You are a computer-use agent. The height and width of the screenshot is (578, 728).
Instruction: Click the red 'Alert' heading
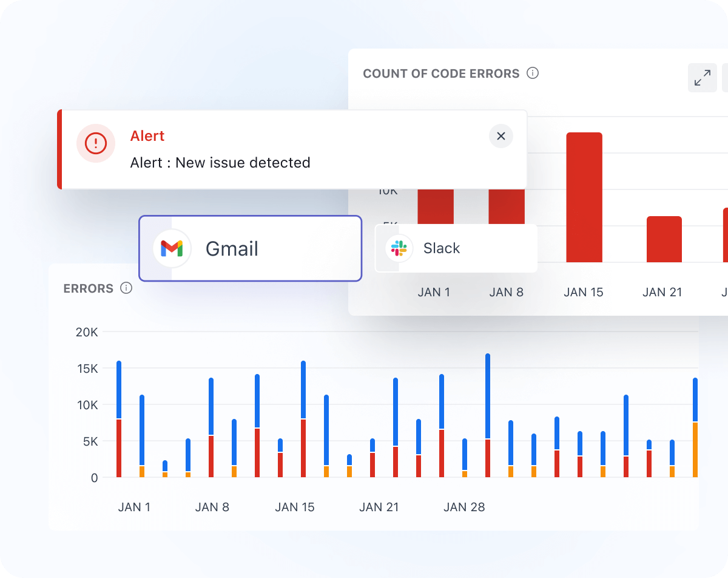[147, 136]
